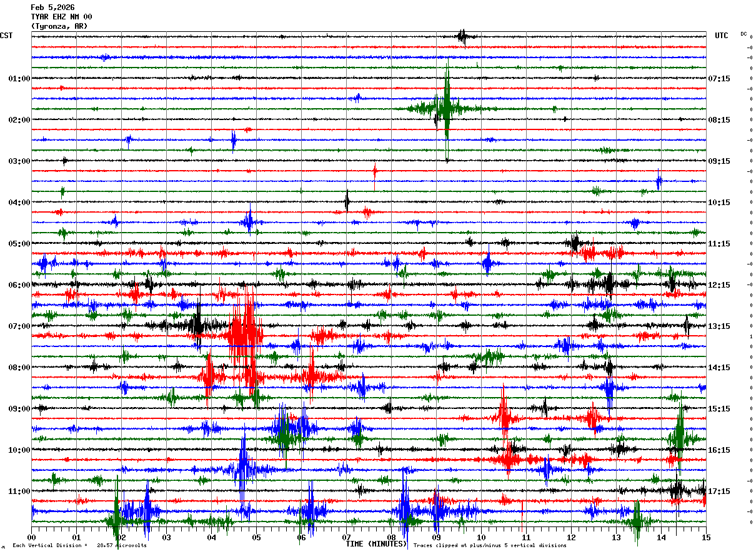756x554 pixels.
Task: Click minute tick label 01 on bottom axis
Action: [76, 538]
